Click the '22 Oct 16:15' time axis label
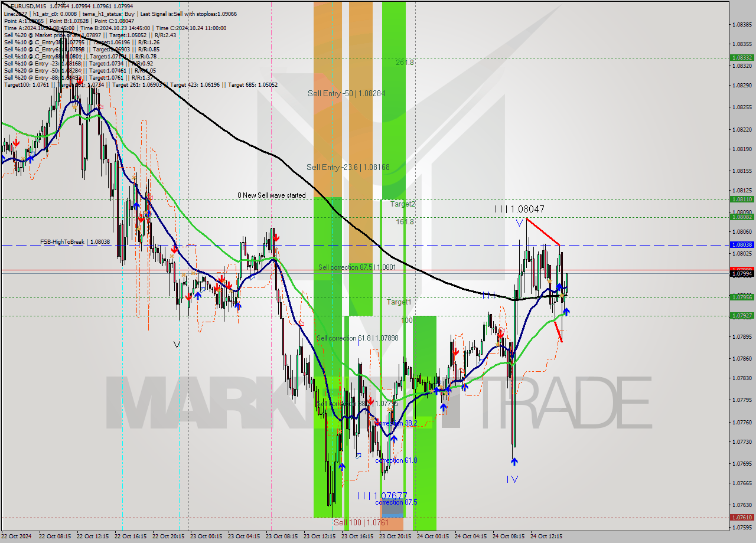This screenshot has height=543, width=756. point(130,537)
